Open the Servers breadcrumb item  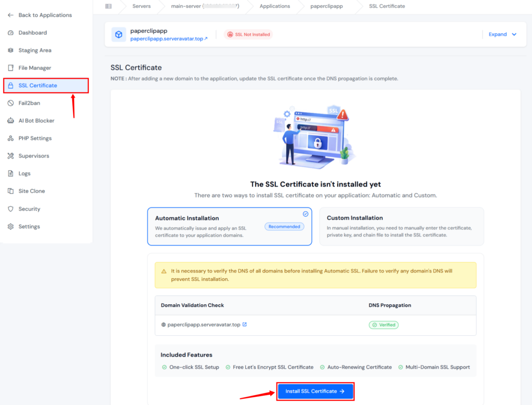pyautogui.click(x=141, y=6)
